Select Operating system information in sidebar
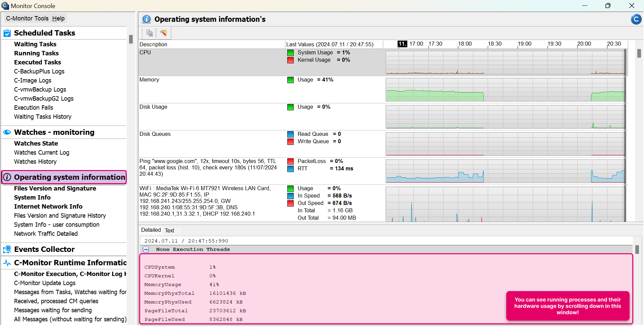The height and width of the screenshot is (327, 644). 70,177
